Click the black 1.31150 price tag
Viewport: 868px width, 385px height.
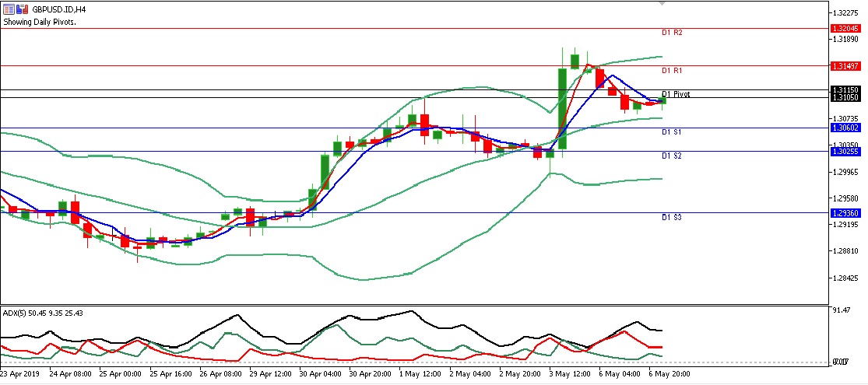point(845,89)
